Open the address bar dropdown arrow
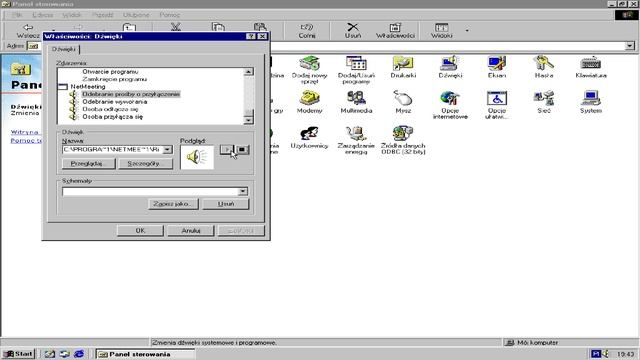This screenshot has width=640, height=360. tap(630, 46)
